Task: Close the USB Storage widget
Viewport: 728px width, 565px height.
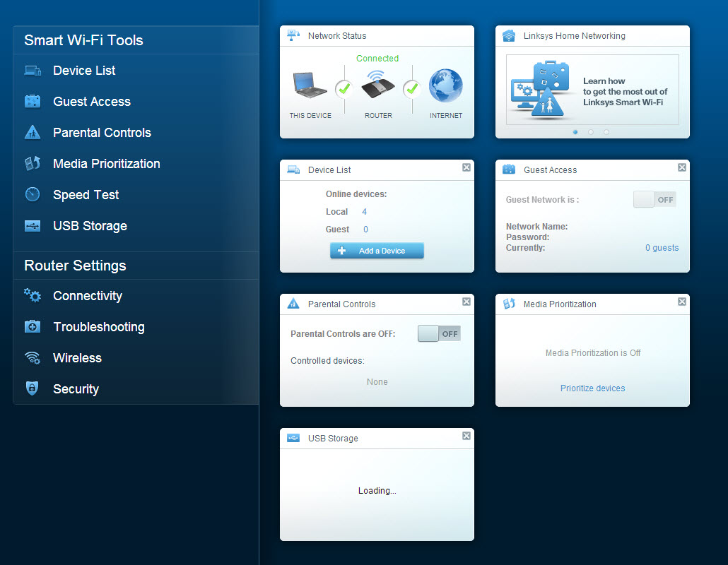Action: coord(466,436)
